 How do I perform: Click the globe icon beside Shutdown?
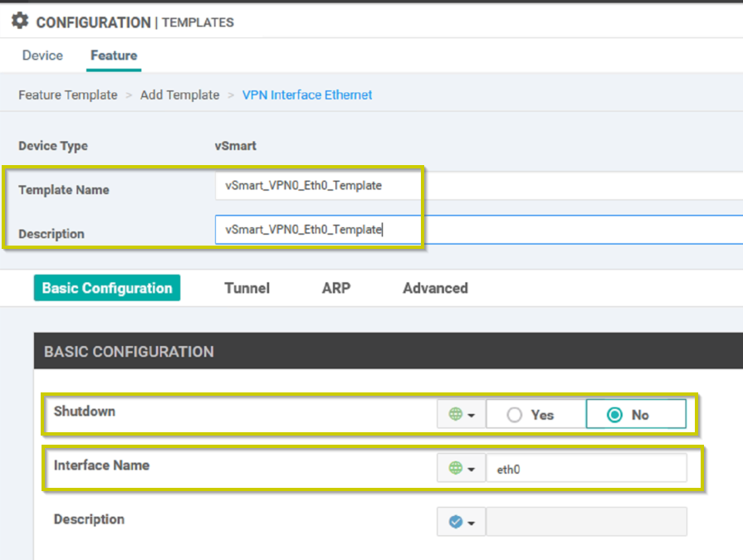pyautogui.click(x=456, y=414)
